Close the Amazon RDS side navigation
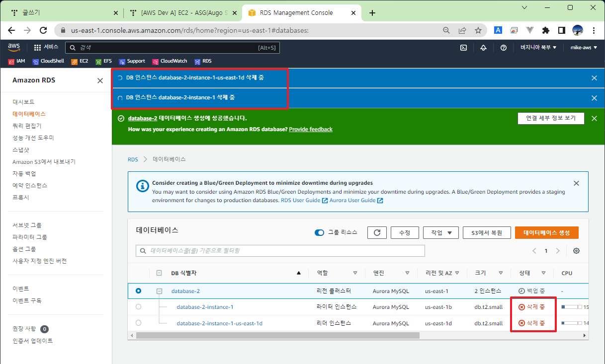This screenshot has height=364, width=605. (x=100, y=80)
